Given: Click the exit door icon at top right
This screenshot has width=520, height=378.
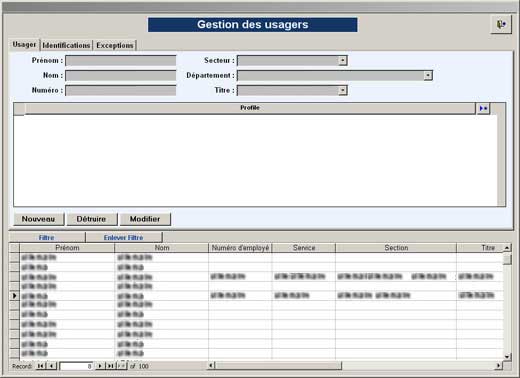Looking at the screenshot, I should (x=501, y=24).
